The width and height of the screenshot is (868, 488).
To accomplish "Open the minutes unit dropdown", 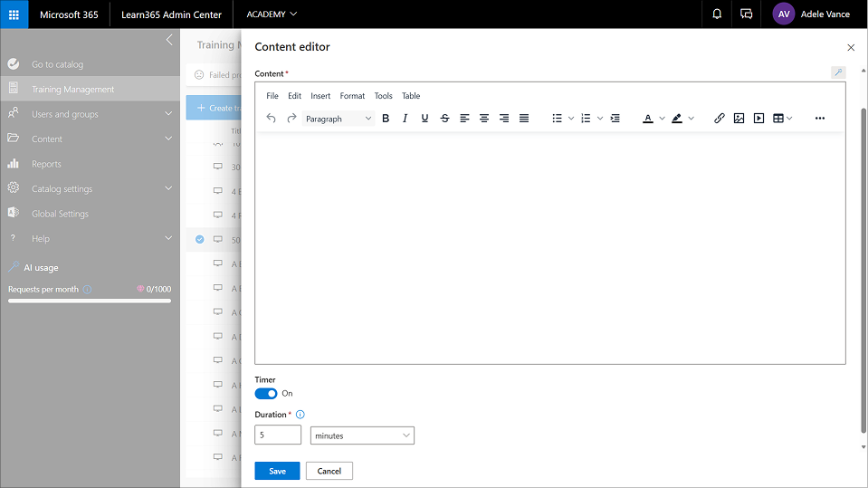I will coord(362,435).
